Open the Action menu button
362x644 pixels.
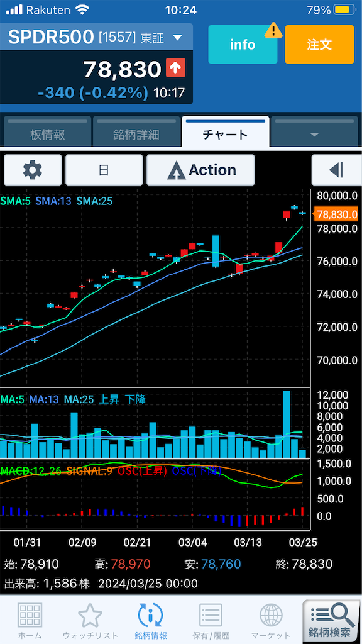[x=200, y=170]
